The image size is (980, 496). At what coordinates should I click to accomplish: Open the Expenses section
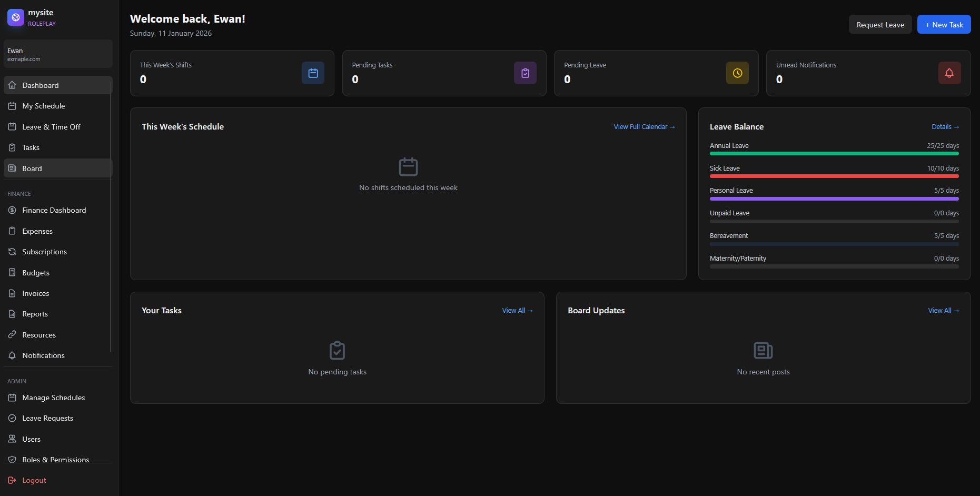pyautogui.click(x=37, y=231)
